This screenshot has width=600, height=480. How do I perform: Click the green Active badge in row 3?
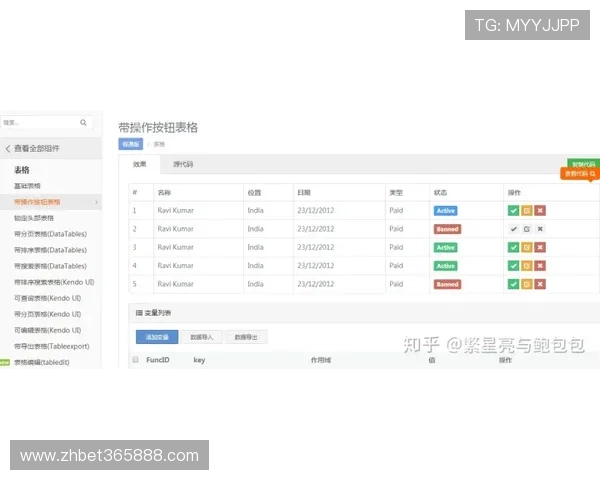tap(445, 247)
